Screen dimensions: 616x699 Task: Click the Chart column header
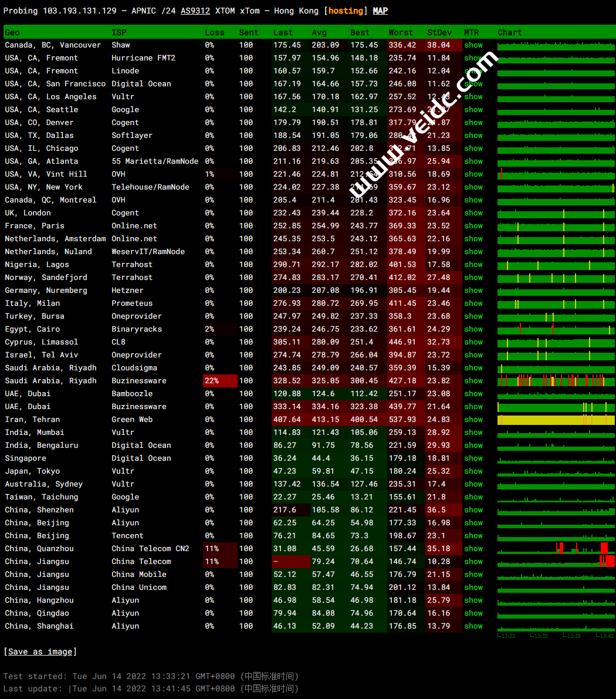click(510, 32)
